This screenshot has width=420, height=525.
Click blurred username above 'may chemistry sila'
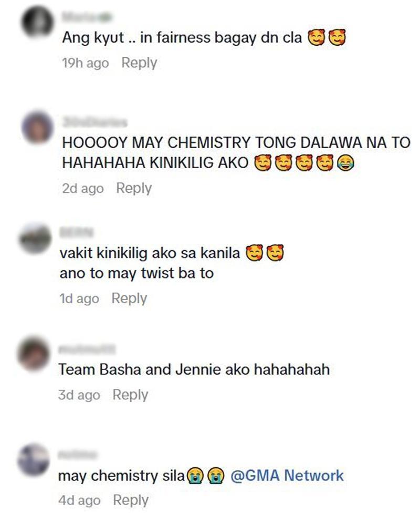coord(77,455)
